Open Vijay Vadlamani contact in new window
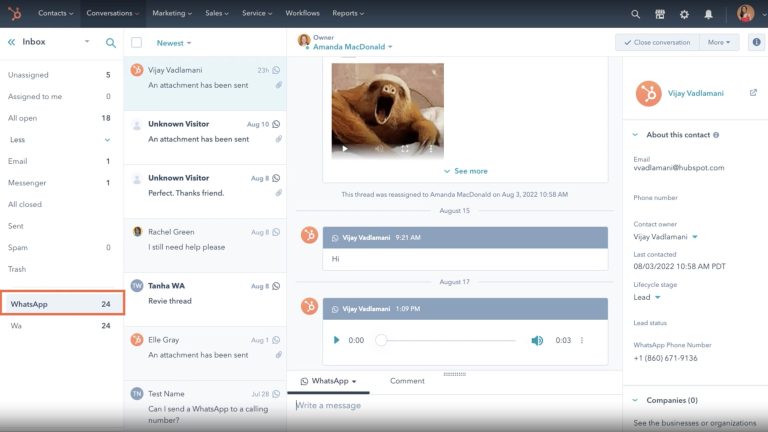 click(753, 93)
